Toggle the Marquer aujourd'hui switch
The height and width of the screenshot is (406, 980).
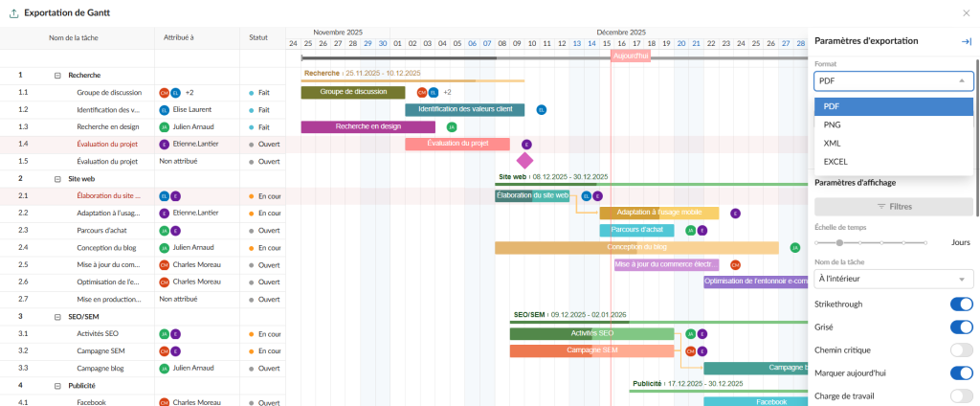[x=960, y=373]
